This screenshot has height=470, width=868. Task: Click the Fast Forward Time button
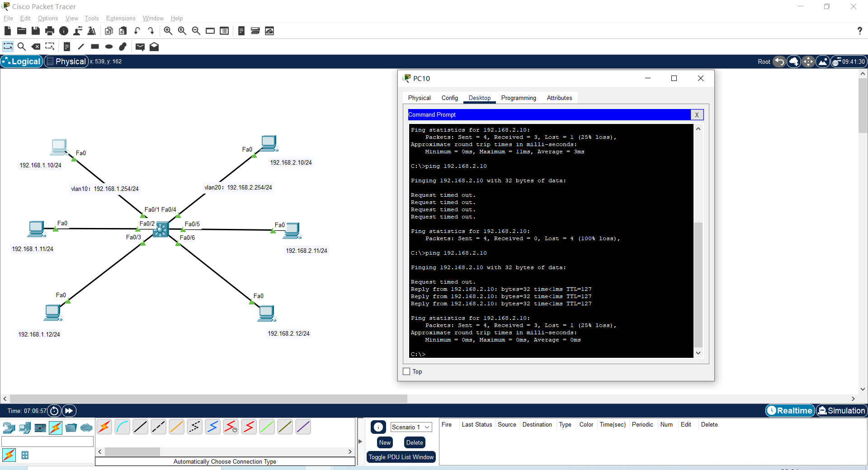(69, 411)
